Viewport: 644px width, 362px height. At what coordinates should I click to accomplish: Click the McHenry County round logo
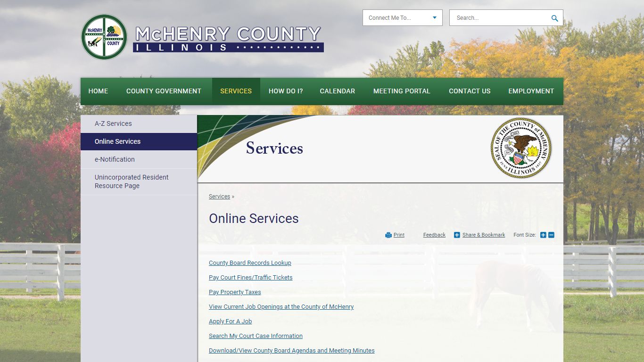[104, 37]
